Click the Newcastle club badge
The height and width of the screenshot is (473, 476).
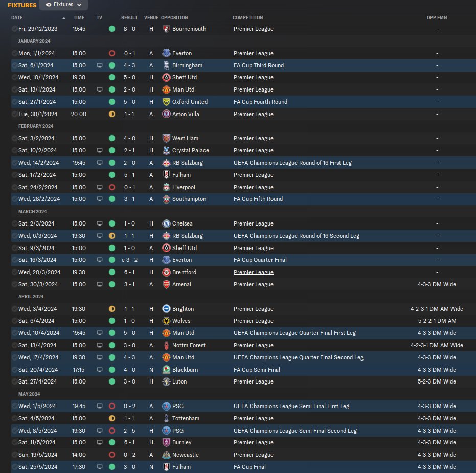(x=166, y=455)
